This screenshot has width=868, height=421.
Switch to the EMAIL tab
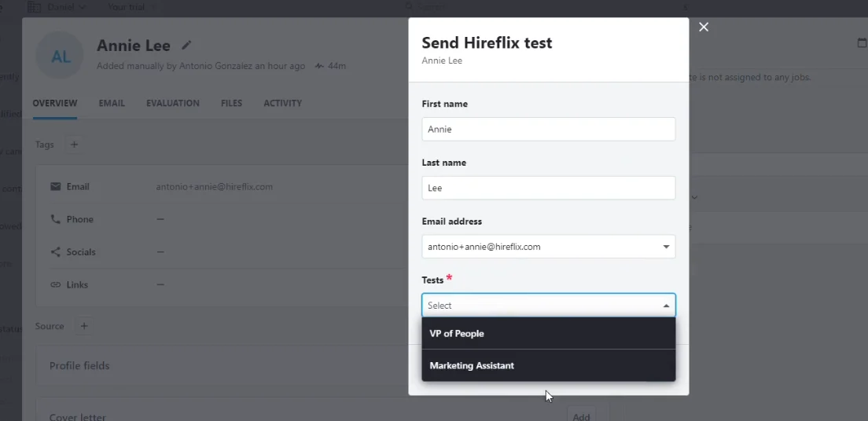(112, 104)
